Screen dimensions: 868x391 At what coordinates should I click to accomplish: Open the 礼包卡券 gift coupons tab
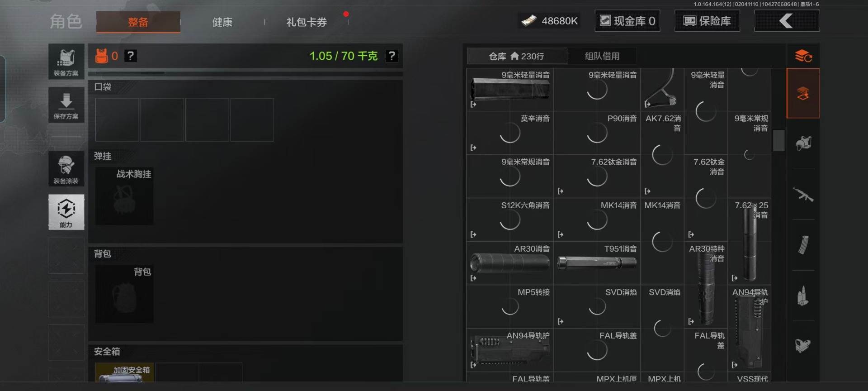307,22
